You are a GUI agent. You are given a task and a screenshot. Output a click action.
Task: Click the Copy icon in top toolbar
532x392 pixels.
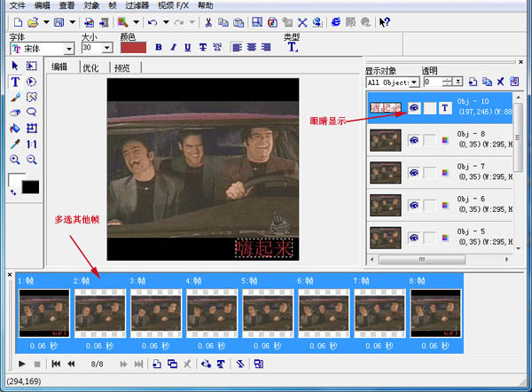[223, 22]
